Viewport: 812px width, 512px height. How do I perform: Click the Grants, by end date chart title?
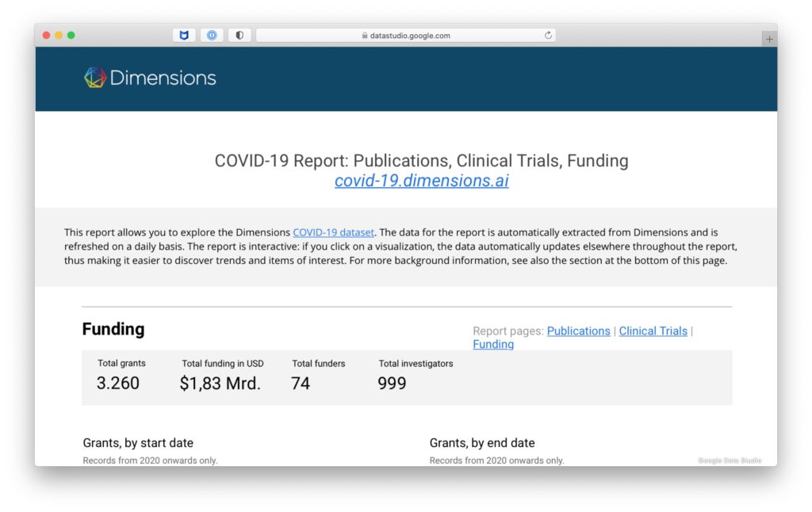tap(481, 443)
